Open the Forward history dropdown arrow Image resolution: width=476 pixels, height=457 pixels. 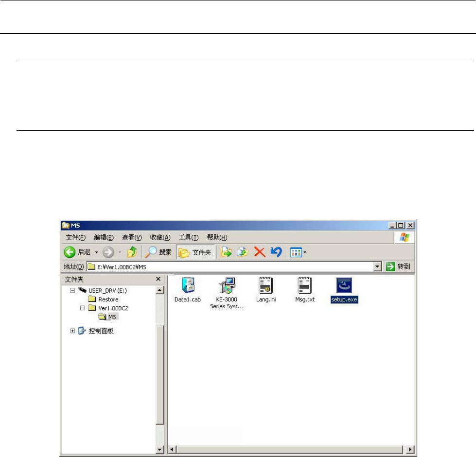point(120,252)
